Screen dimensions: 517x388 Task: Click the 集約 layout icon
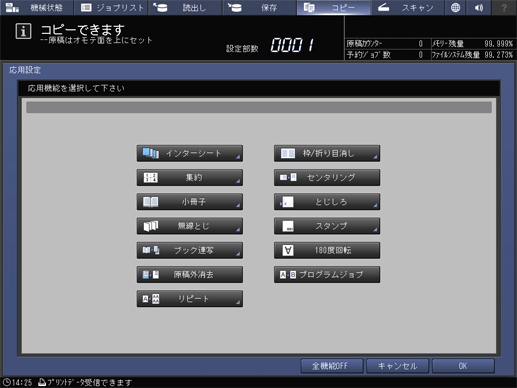pyautogui.click(x=151, y=177)
